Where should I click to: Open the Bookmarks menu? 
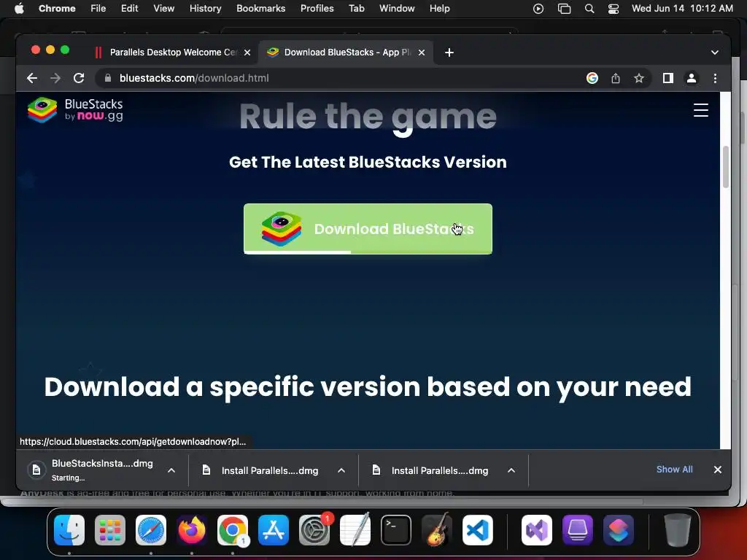(x=260, y=9)
